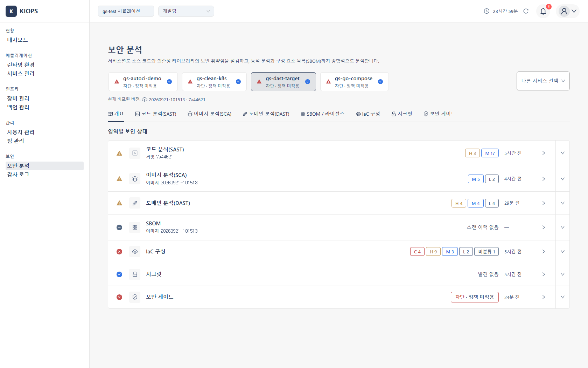
Task: Open the notifications bell
Action: tap(543, 11)
